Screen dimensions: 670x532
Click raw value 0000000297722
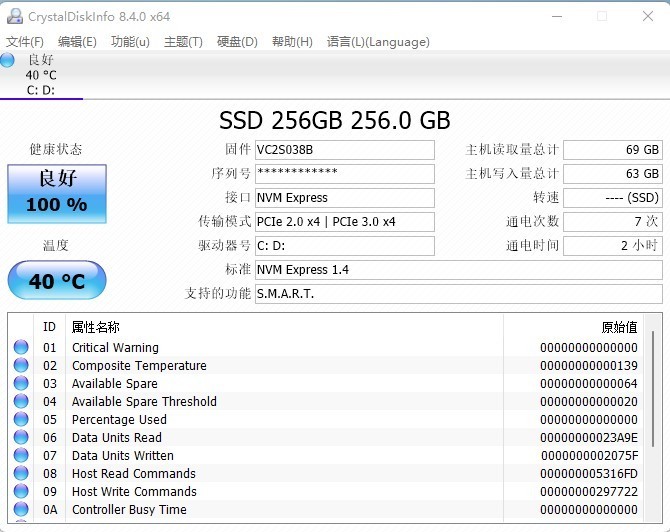[x=589, y=491]
